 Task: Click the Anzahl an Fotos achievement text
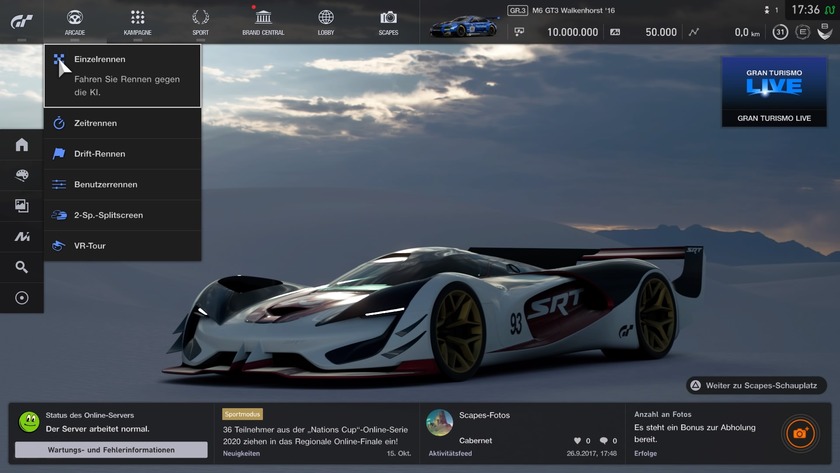pyautogui.click(x=663, y=414)
